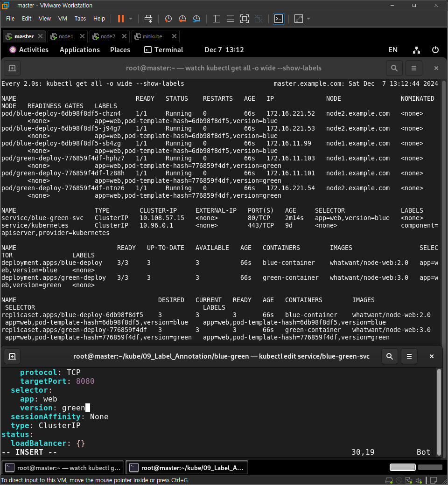The image size is (448, 485).
Task: Enter full screen mode
Action: (x=244, y=19)
